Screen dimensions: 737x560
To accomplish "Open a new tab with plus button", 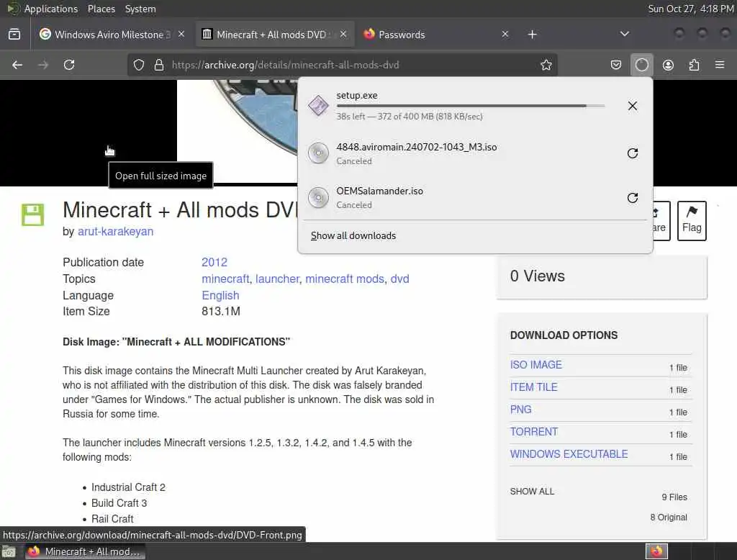I will [x=532, y=35].
